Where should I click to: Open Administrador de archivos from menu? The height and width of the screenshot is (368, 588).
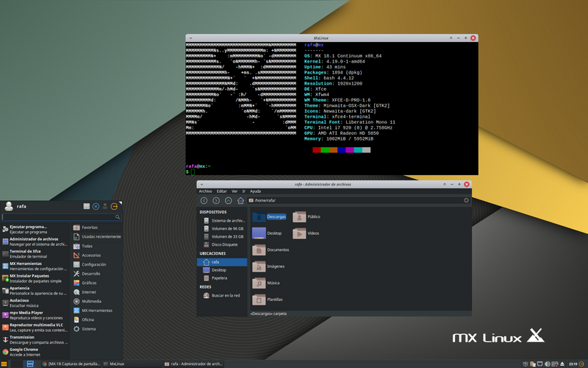pyautogui.click(x=35, y=241)
